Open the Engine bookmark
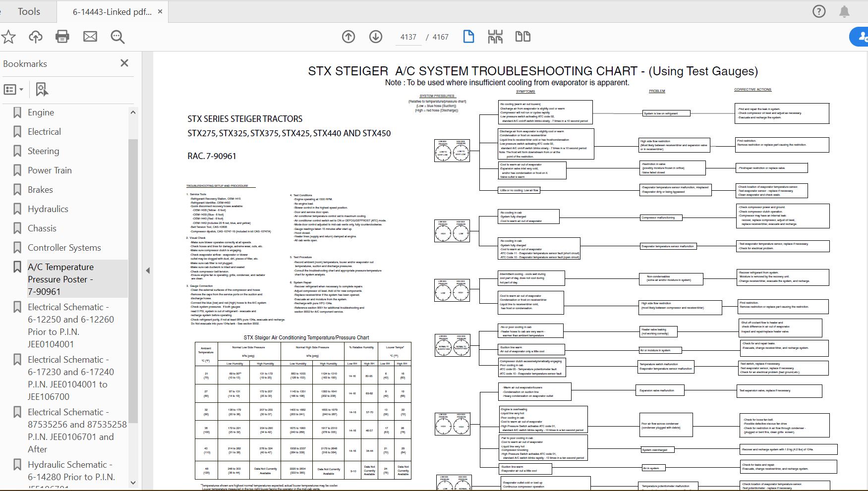 pyautogui.click(x=41, y=112)
